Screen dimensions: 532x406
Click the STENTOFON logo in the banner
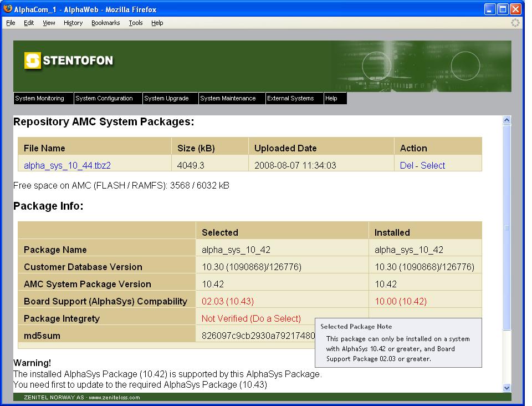(69, 60)
